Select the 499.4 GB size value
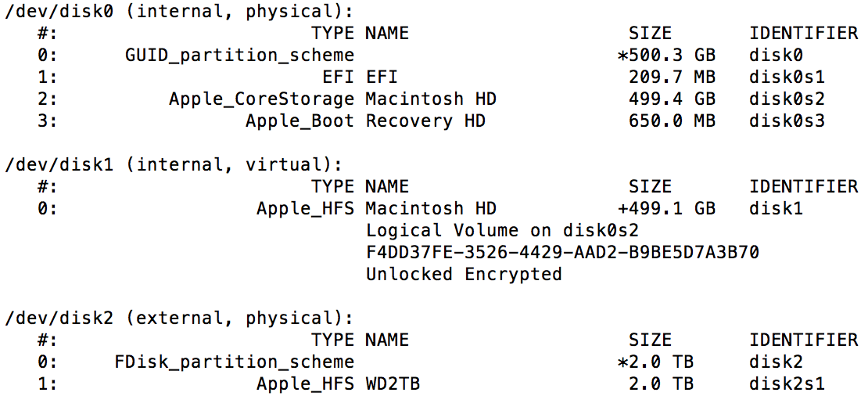Image resolution: width=868 pixels, height=396 pixels. tap(672, 99)
